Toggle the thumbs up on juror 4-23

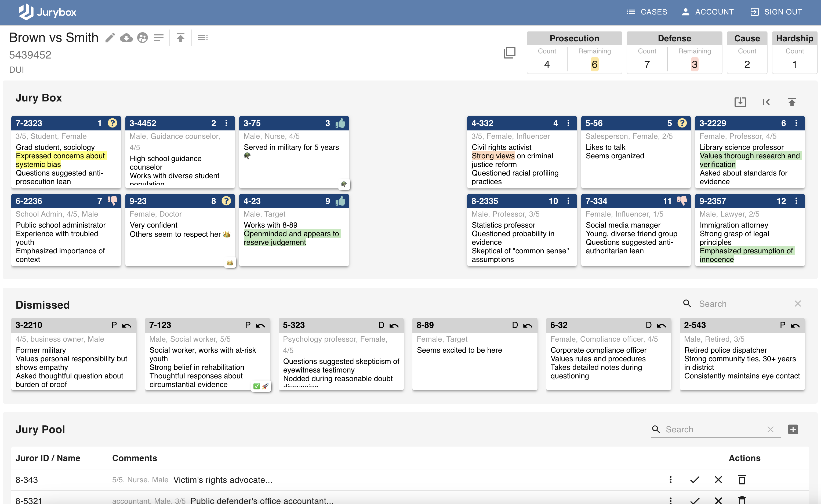pos(340,201)
